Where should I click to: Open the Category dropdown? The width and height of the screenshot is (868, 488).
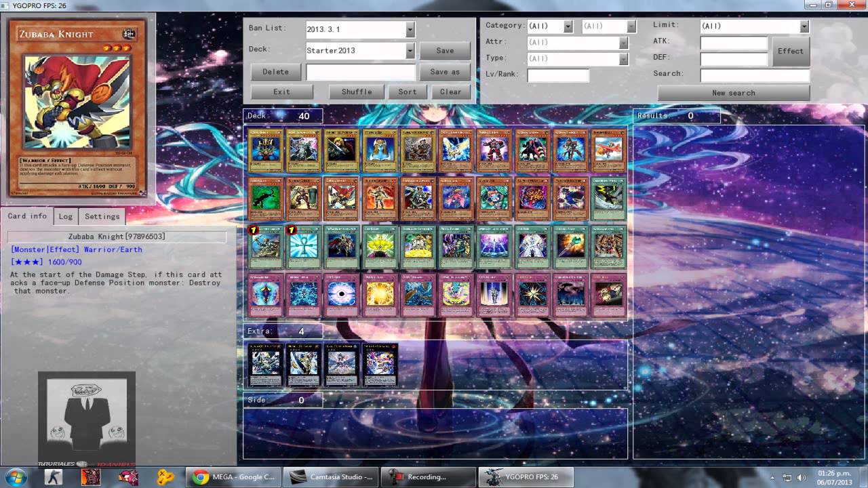568,26
